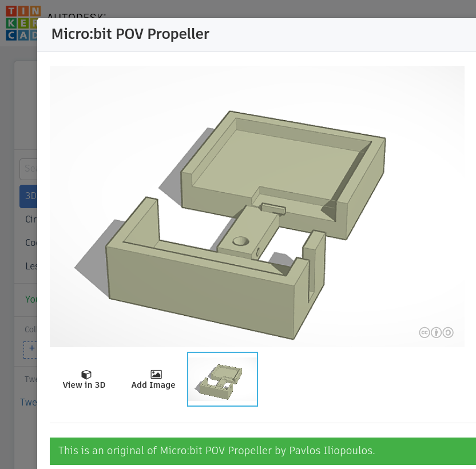This screenshot has width=476, height=469.
Task: Click the add collection plus box in background
Action: pos(30,349)
